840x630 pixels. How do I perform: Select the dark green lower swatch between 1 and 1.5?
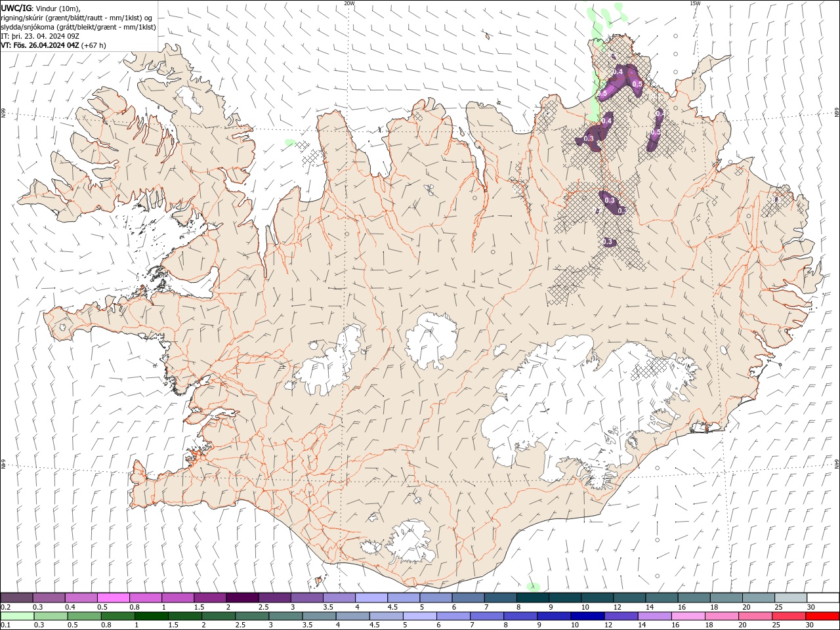(x=152, y=616)
